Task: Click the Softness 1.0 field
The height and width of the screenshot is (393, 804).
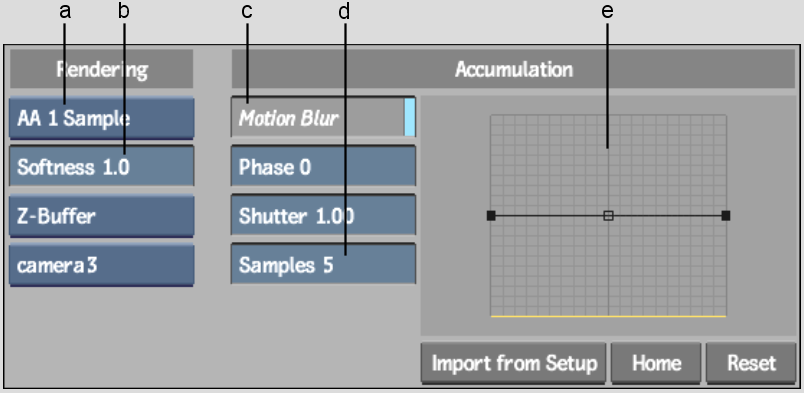Action: [x=102, y=167]
